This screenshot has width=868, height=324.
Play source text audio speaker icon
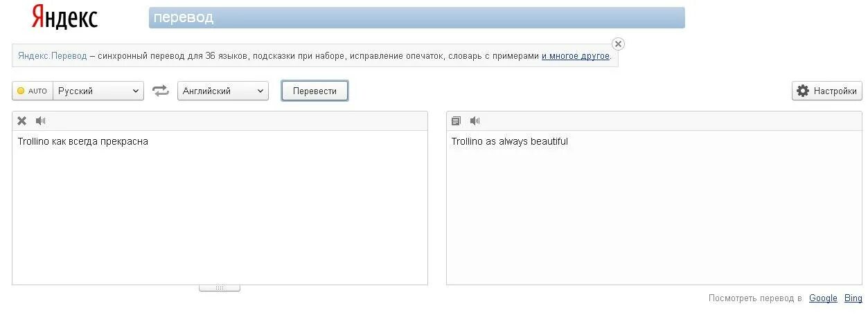pyautogui.click(x=41, y=120)
